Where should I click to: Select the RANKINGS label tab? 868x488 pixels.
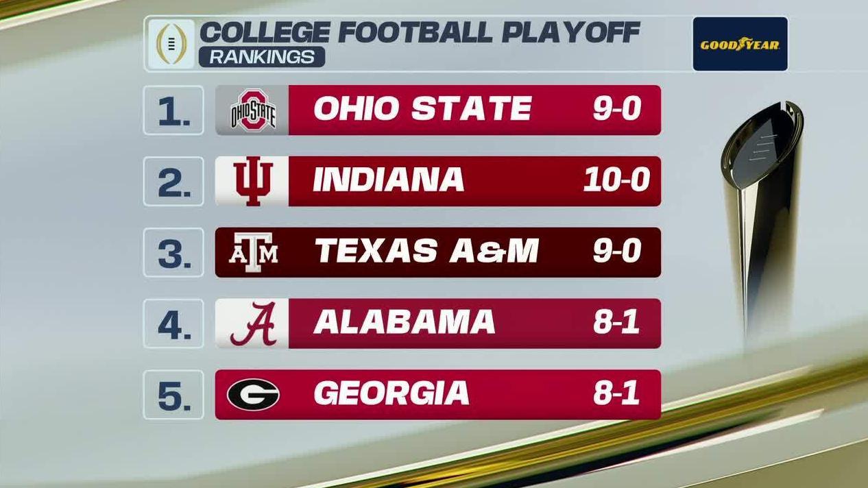(x=261, y=57)
